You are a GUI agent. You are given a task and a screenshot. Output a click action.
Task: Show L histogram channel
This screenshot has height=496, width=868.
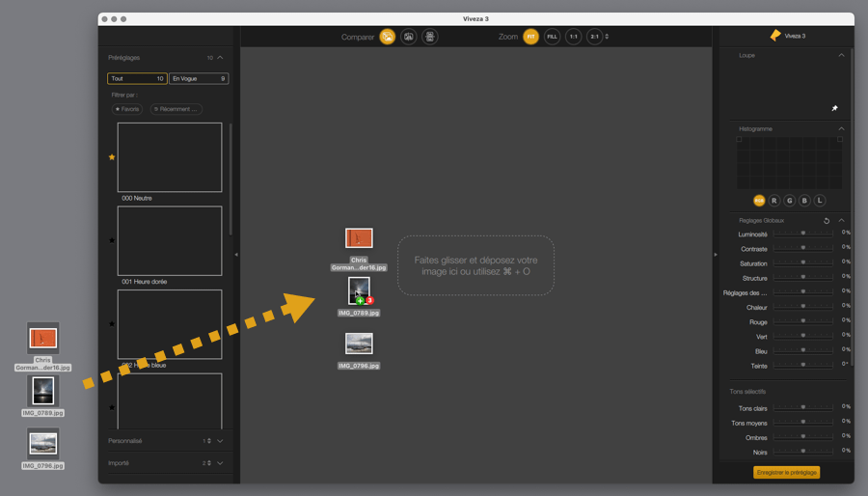coord(820,201)
